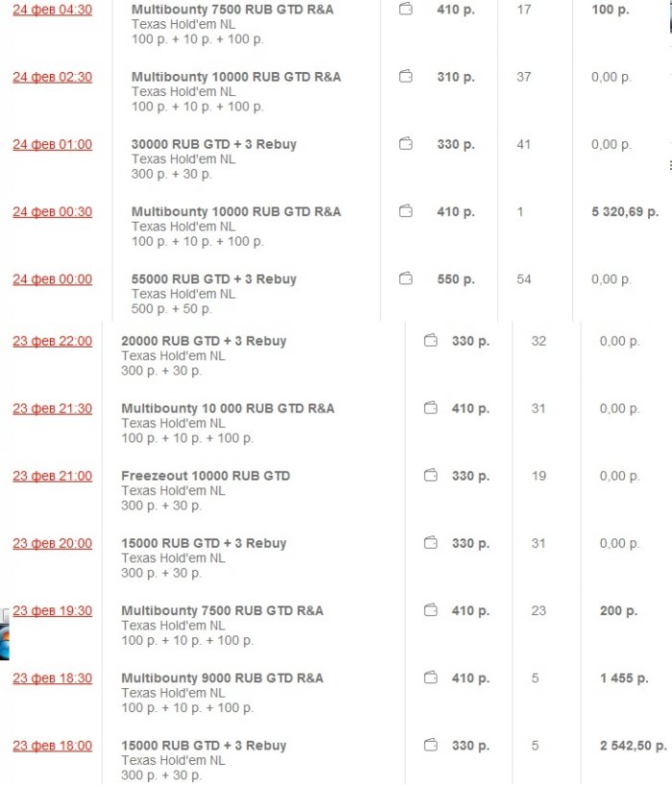The image size is (672, 786).
Task: Click the buy-in icon in the 23 фев 18:00 row
Action: click(431, 746)
